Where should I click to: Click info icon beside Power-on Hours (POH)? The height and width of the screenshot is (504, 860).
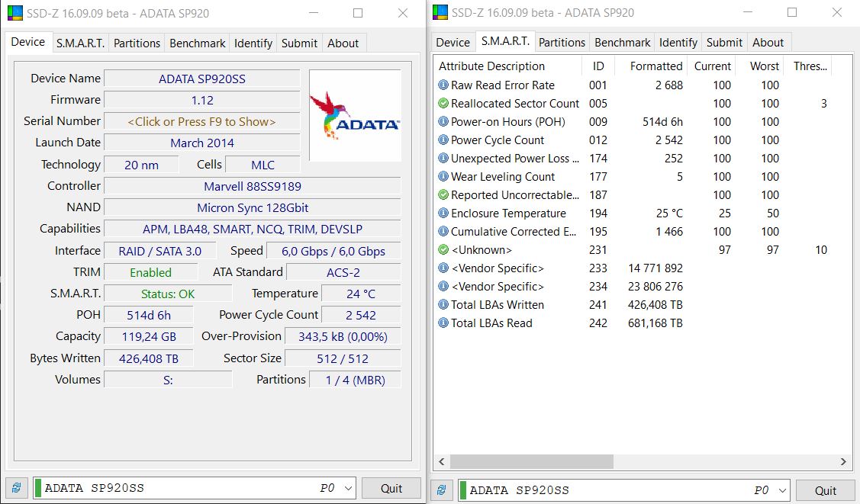[x=443, y=122]
